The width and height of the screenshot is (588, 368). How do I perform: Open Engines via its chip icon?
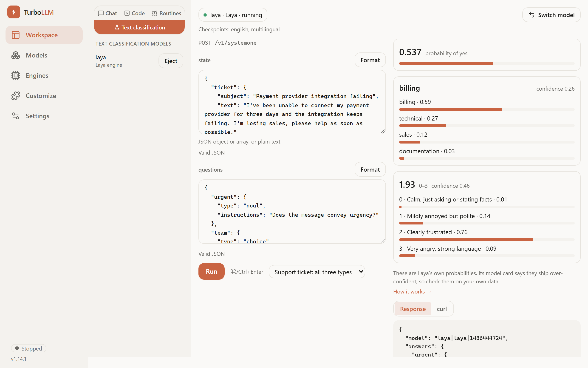point(16,75)
